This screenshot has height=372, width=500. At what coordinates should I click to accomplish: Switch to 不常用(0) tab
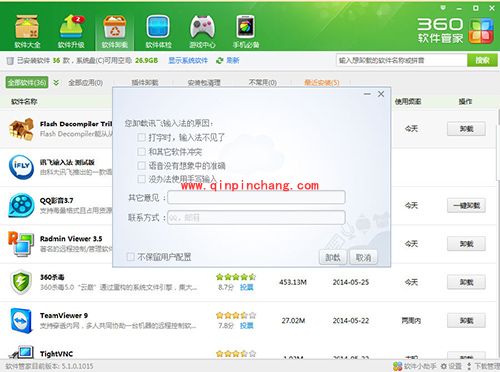(x=263, y=82)
